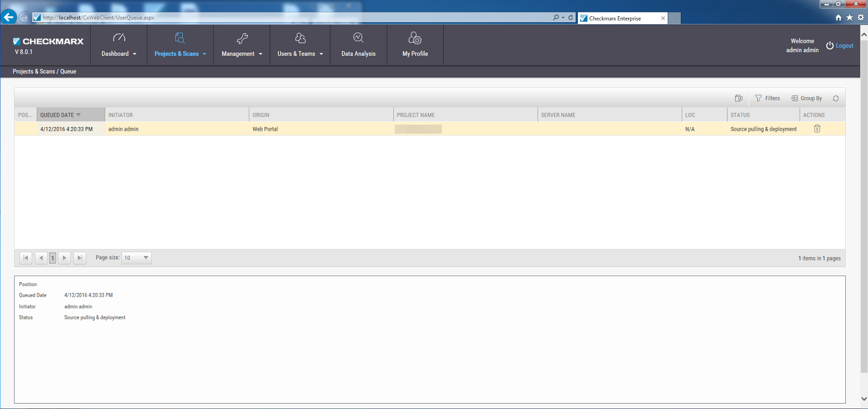Click the address bar search magnifier
Image resolution: width=868 pixels, height=409 pixels.
[x=556, y=17]
